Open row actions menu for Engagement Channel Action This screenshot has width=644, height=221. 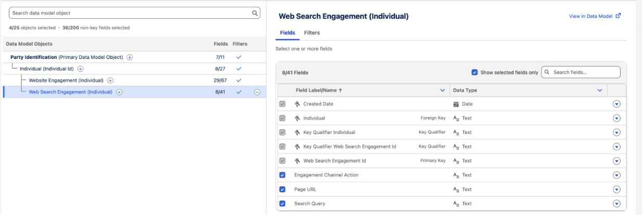coord(617,175)
